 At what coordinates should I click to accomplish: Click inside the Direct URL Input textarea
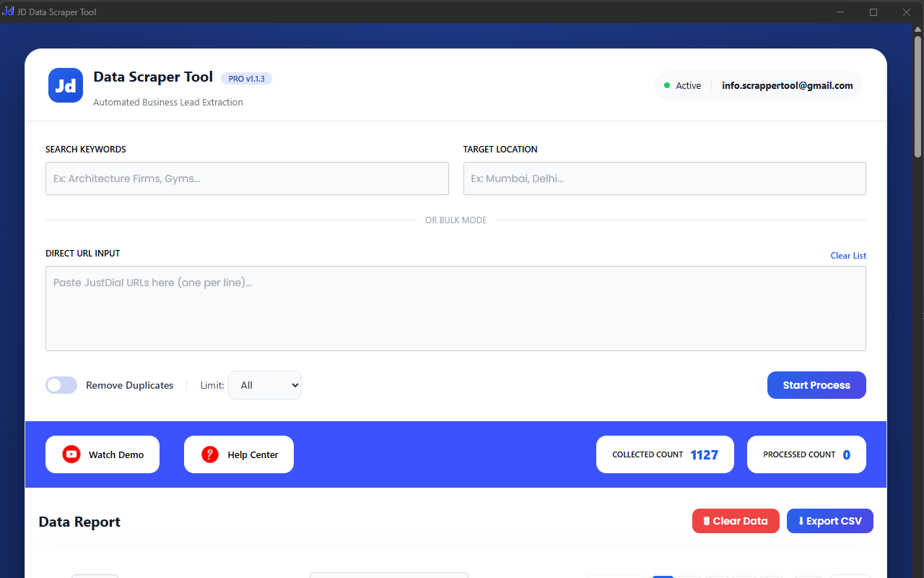coord(456,309)
